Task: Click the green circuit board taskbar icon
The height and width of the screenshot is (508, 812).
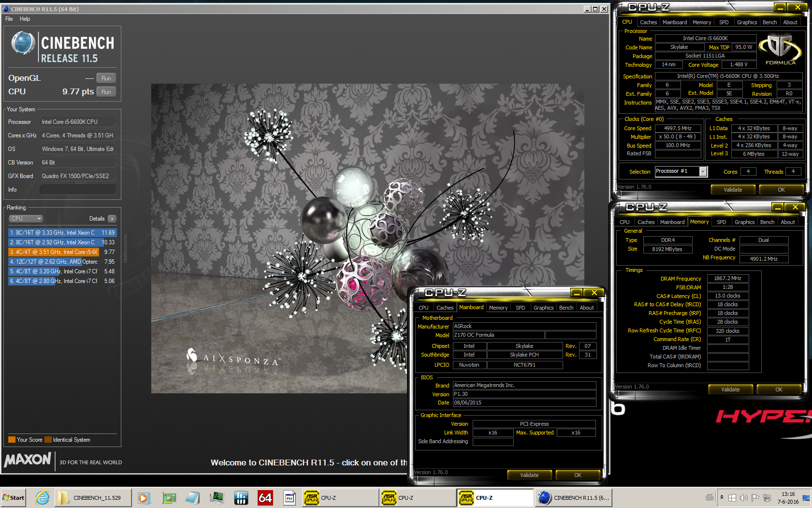Action: click(169, 497)
